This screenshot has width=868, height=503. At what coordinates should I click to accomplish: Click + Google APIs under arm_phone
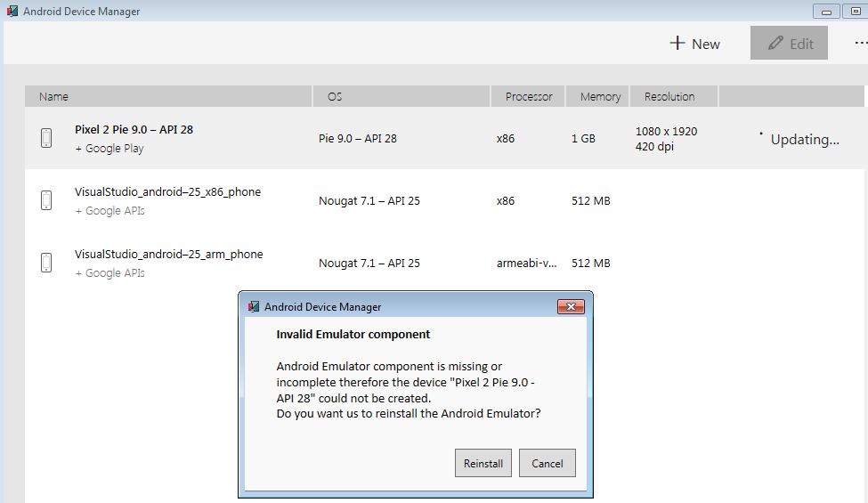[x=110, y=273]
